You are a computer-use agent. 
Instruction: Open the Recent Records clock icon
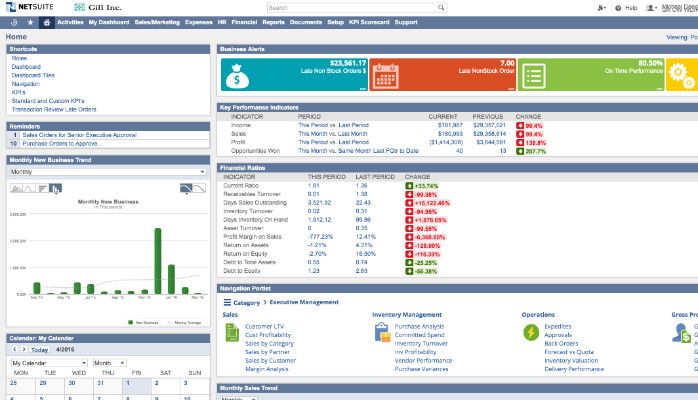[14, 21]
